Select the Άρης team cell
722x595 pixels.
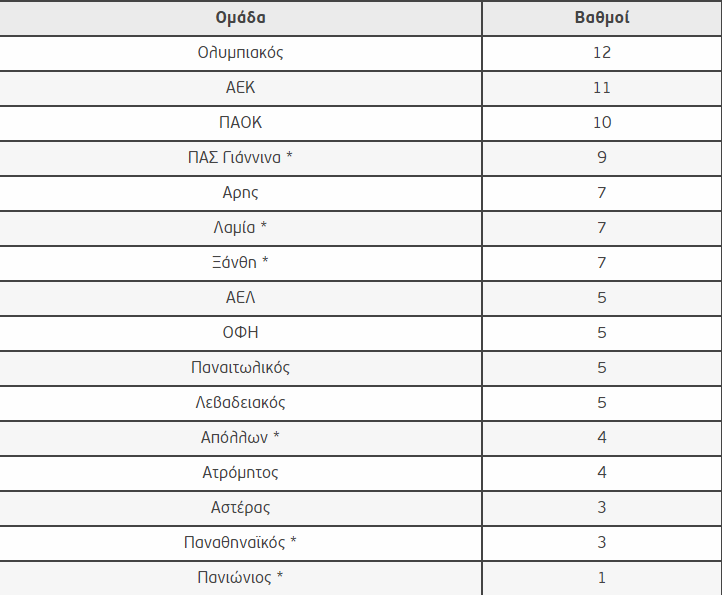click(240, 192)
